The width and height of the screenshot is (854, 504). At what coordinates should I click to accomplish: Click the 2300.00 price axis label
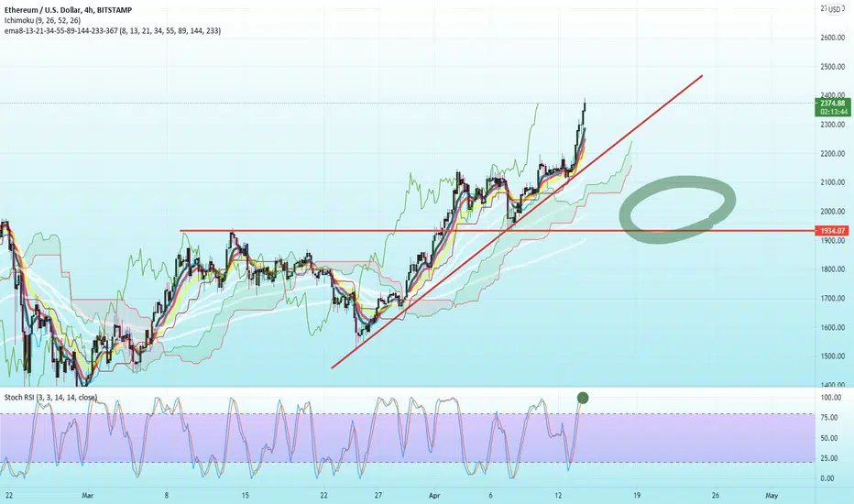coord(833,125)
